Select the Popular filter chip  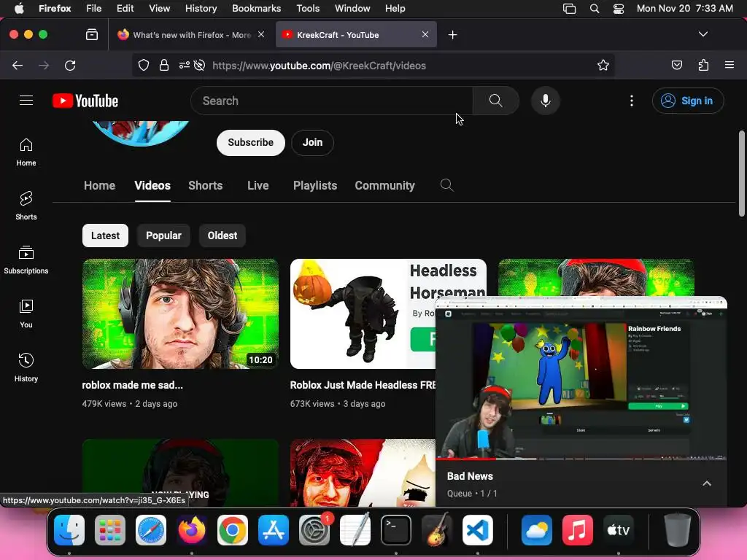(x=163, y=236)
